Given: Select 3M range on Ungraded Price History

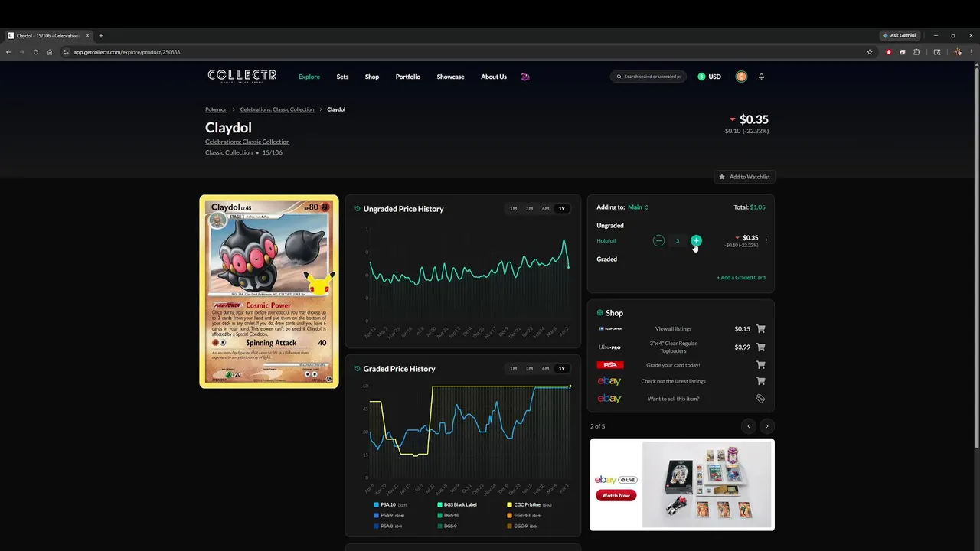Looking at the screenshot, I should click(x=529, y=209).
